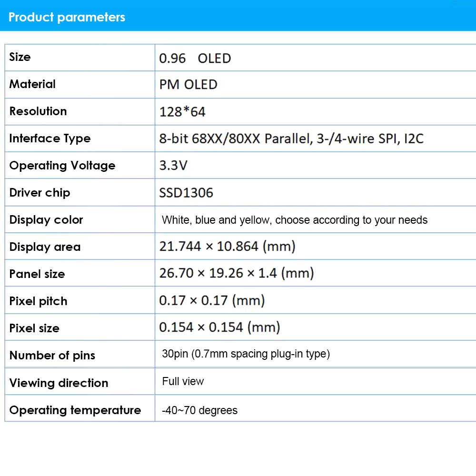Select the "Driver chip" label
The height and width of the screenshot is (476, 476).
[x=40, y=193]
